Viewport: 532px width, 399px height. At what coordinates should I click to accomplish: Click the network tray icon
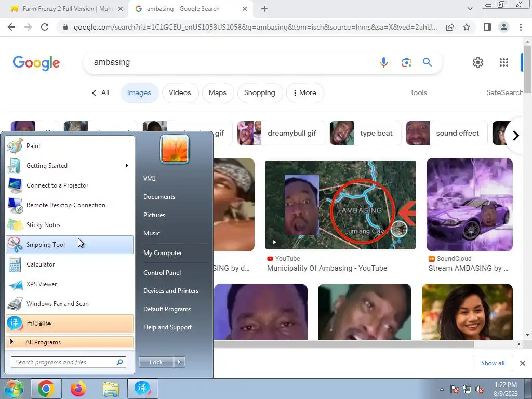[467, 390]
